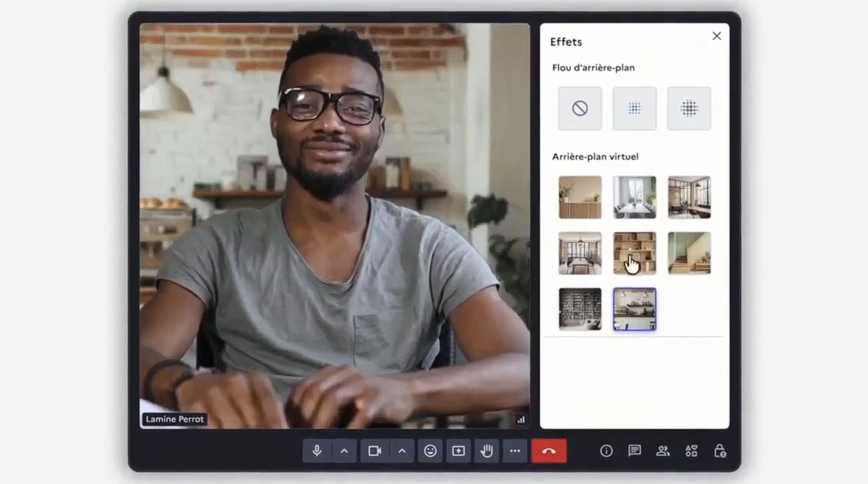
Task: Choose the dark bookshelf virtual background
Action: click(580, 309)
